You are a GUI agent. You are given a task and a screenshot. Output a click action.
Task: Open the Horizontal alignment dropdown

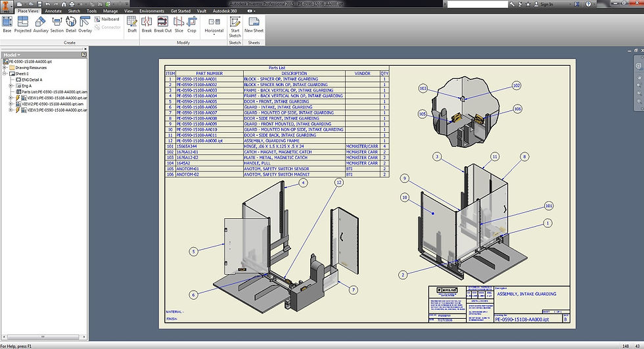click(214, 34)
